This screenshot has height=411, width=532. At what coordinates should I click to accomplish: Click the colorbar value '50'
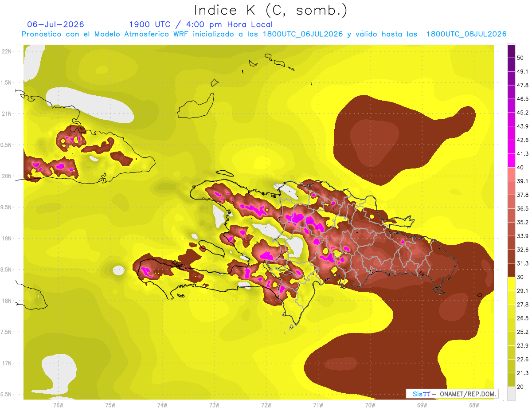tap(520, 58)
